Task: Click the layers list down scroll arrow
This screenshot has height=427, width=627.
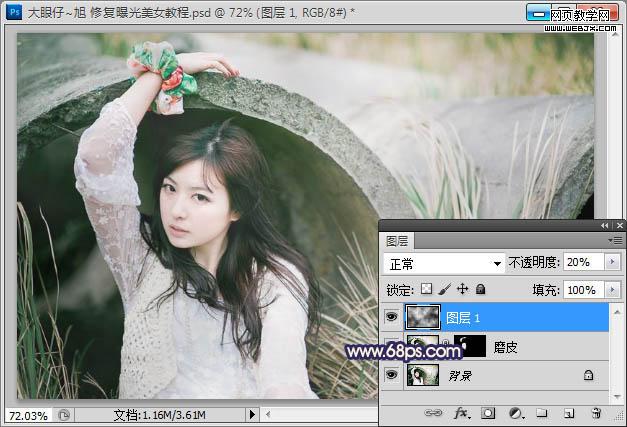Action: (x=617, y=396)
